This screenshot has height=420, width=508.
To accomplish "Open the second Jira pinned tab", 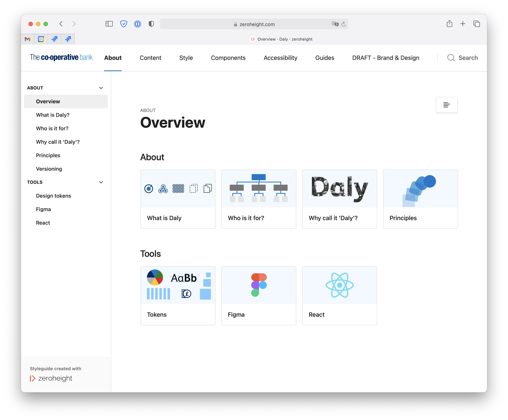I will click(x=68, y=39).
